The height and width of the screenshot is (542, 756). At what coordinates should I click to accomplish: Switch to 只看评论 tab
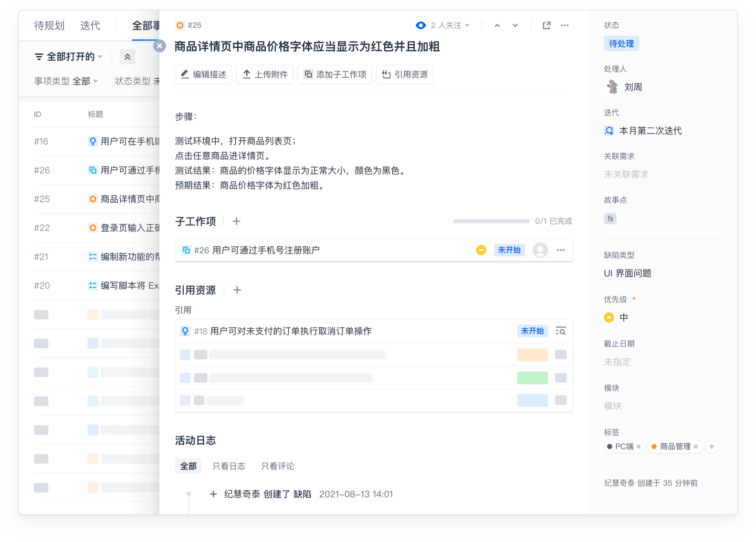coord(277,466)
